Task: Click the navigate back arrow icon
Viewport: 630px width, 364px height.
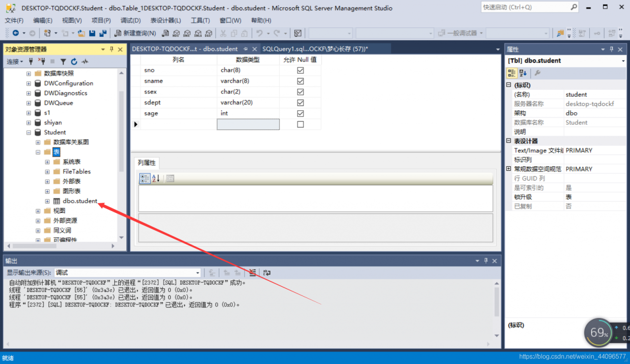Action: (x=16, y=33)
